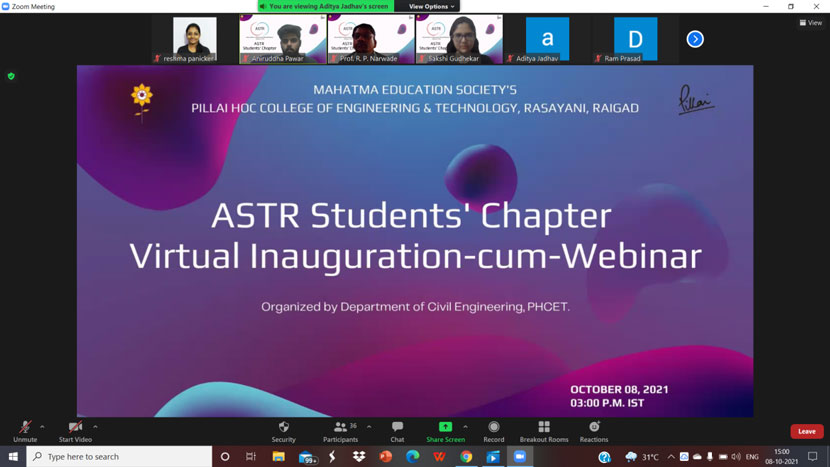Open the Chat panel

pos(397,432)
